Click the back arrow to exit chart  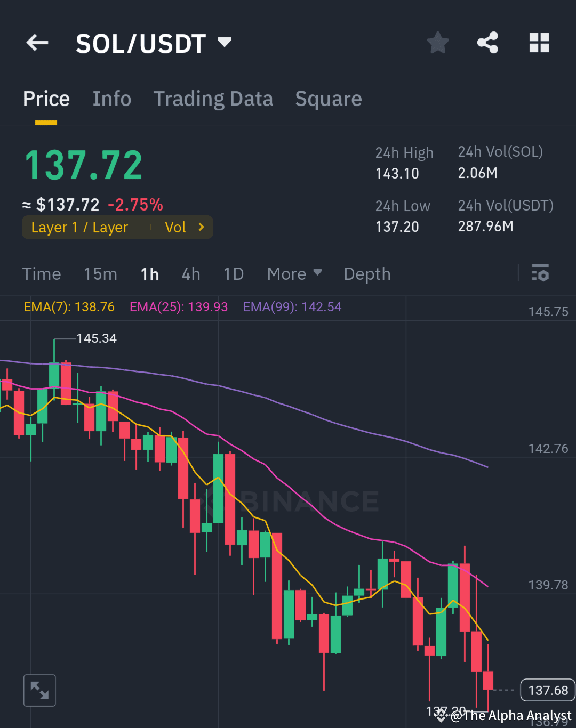click(36, 43)
